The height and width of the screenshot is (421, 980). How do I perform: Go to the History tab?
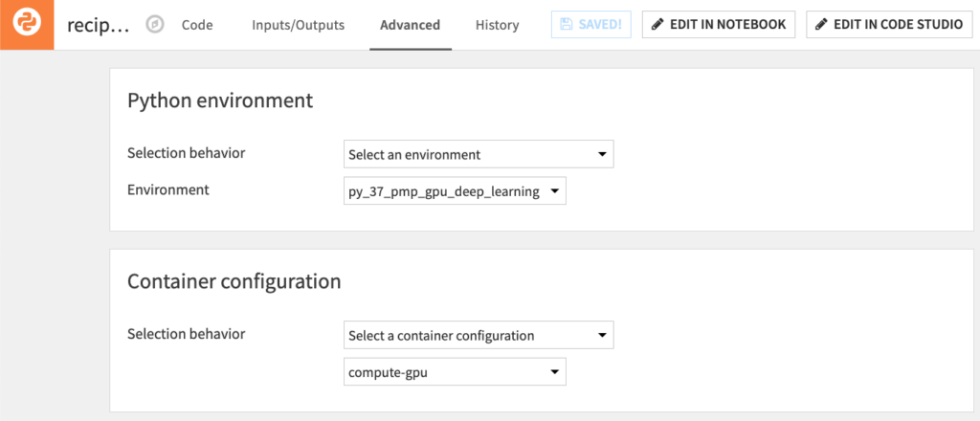(x=497, y=25)
